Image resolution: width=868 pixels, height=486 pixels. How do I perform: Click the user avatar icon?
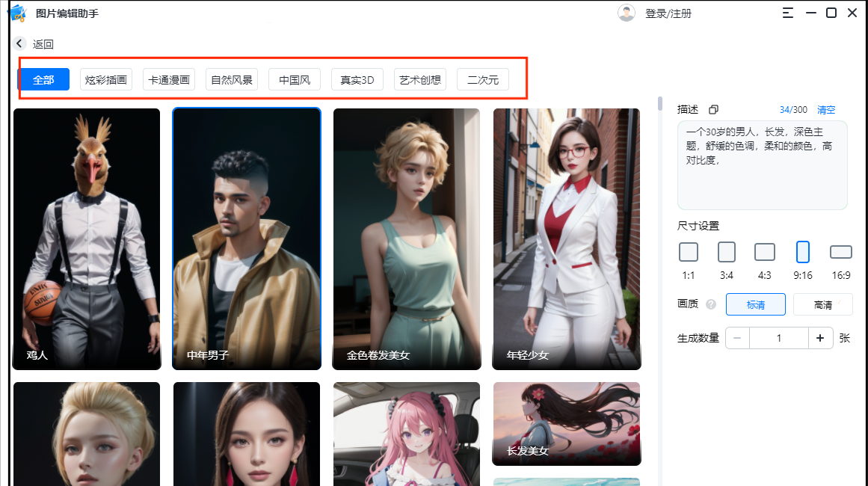coord(626,13)
